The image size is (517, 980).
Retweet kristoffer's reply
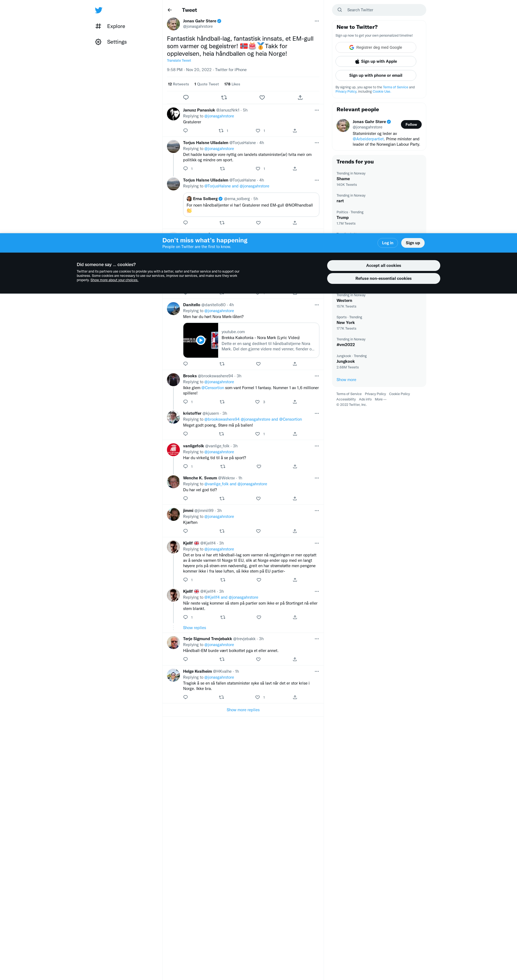(x=221, y=434)
